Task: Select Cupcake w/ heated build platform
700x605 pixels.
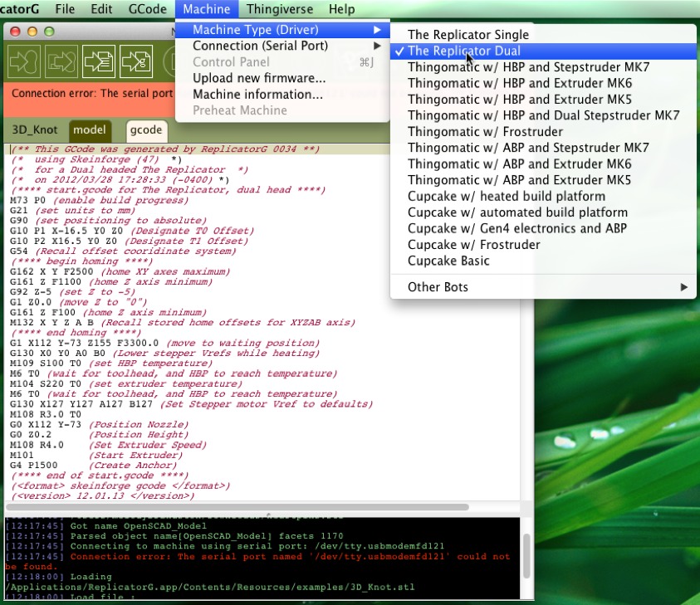Action: pos(543,197)
